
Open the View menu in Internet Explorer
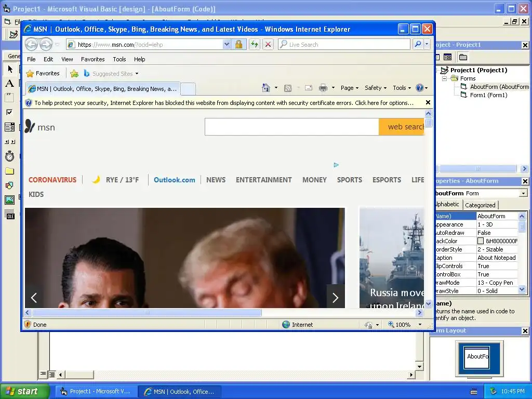click(x=67, y=59)
